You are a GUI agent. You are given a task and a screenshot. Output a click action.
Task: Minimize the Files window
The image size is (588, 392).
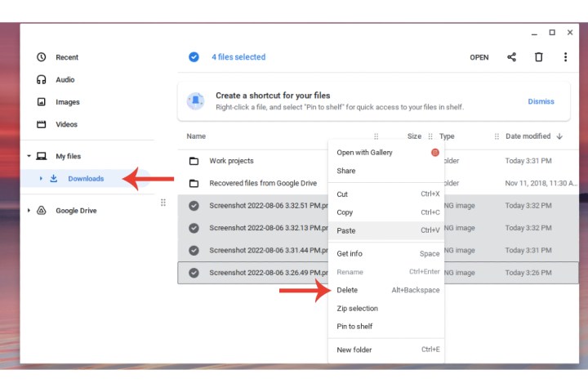(534, 33)
